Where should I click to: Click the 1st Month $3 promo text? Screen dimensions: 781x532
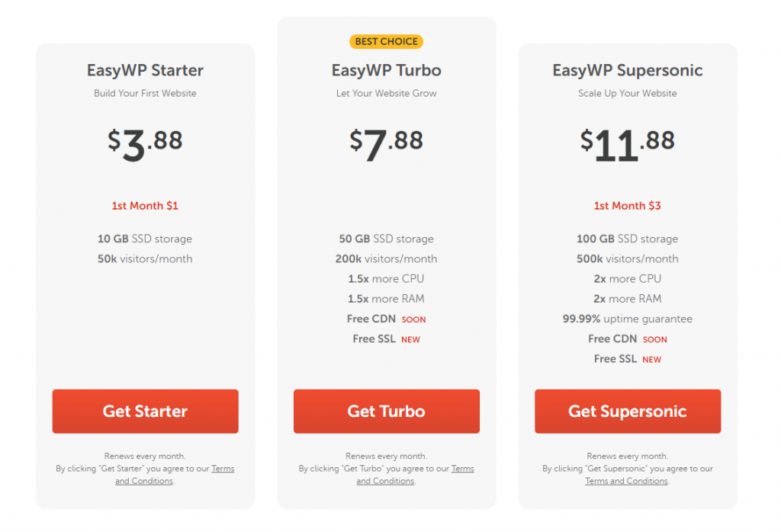[627, 206]
